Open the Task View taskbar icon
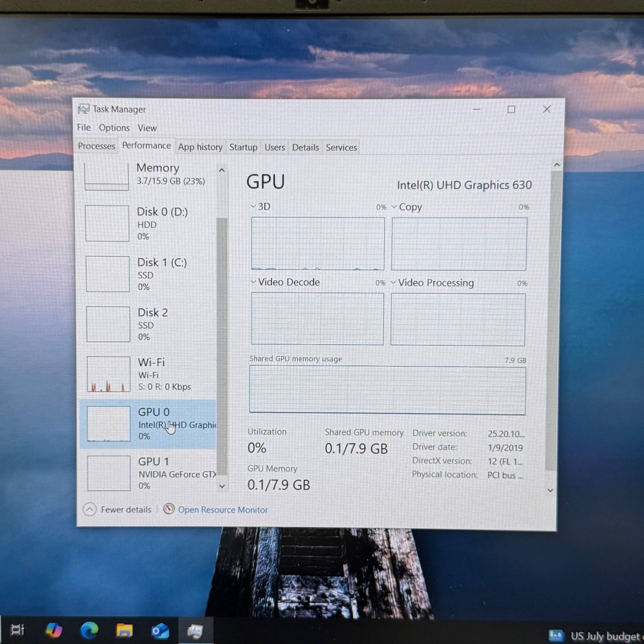Viewport: 644px width, 644px height. pos(17,630)
